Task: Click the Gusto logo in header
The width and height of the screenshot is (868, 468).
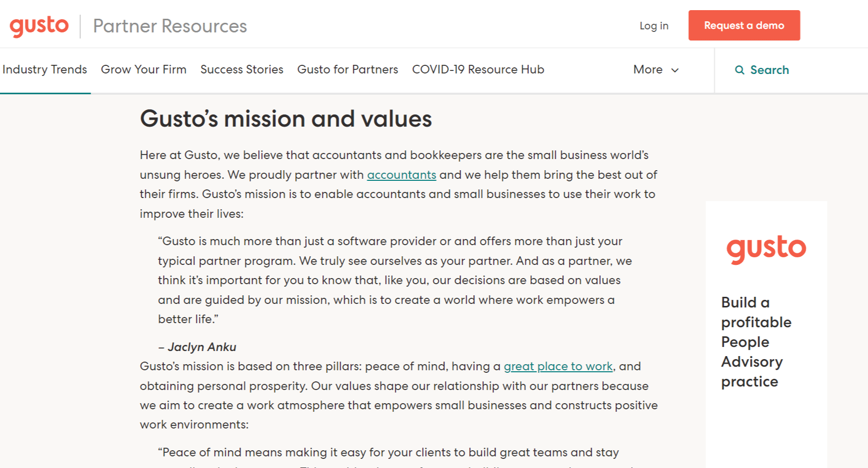Action: [39, 26]
